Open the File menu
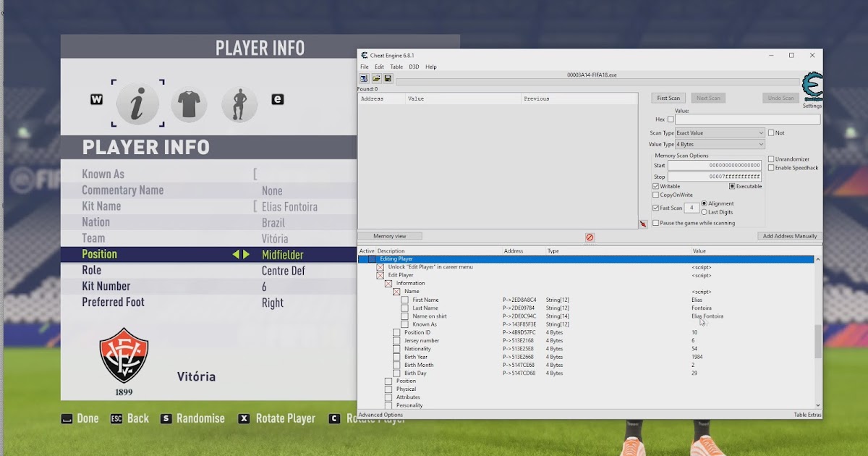Screen dimensions: 868x456 (x=365, y=67)
